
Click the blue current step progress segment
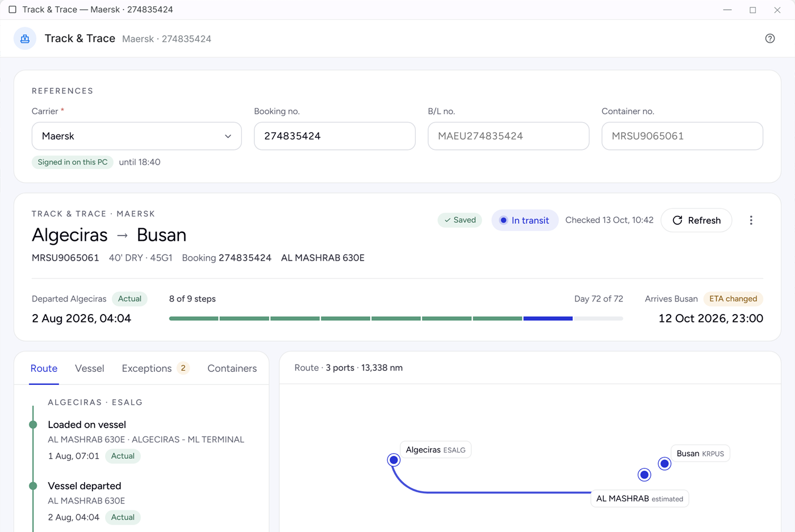click(x=548, y=319)
